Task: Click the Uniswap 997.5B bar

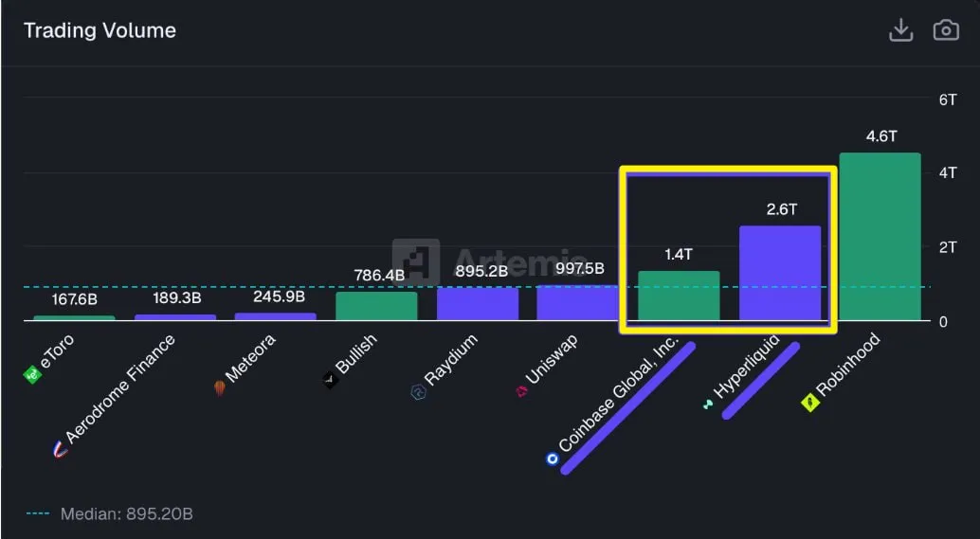Action: pyautogui.click(x=577, y=303)
